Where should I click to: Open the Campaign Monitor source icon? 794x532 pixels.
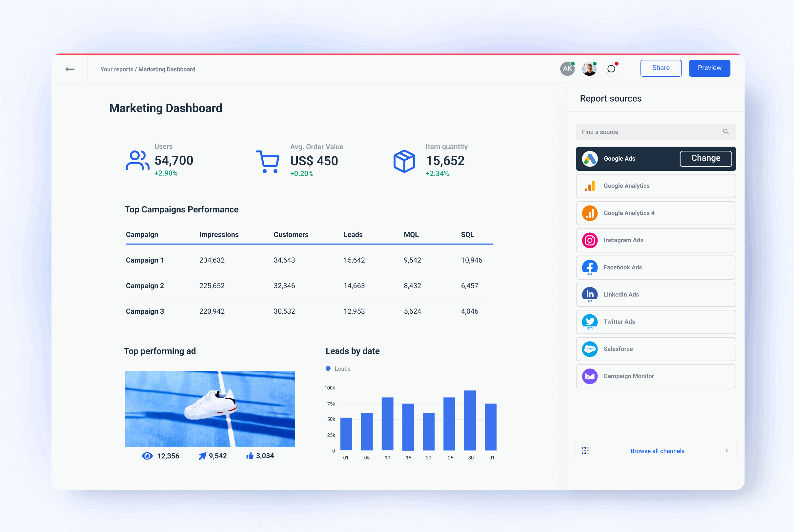pyautogui.click(x=590, y=376)
